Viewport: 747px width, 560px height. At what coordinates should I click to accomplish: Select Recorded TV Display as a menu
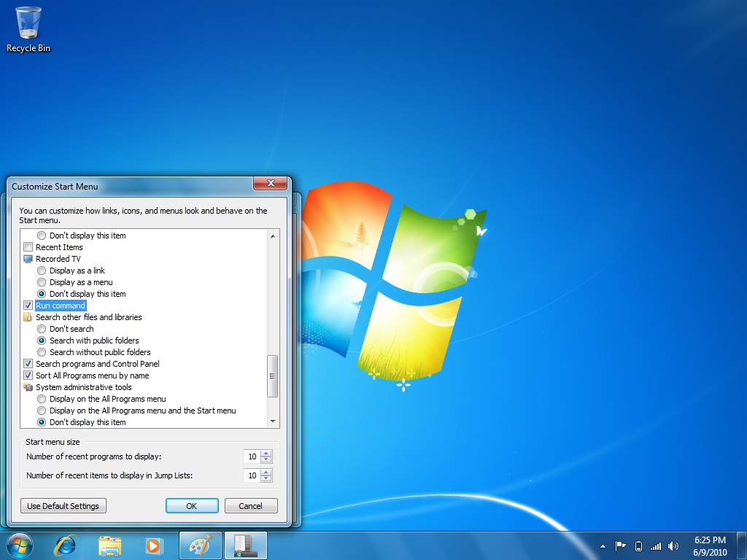tap(42, 282)
